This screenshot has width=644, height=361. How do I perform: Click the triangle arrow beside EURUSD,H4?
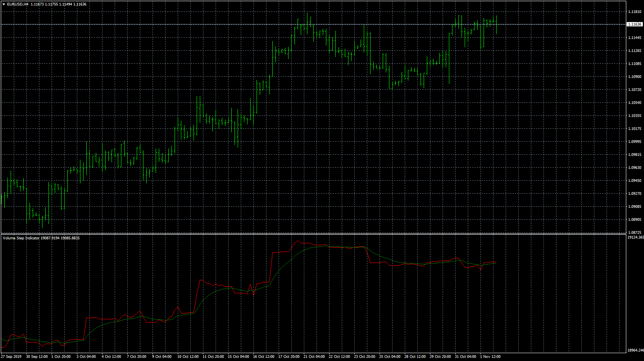4,4
